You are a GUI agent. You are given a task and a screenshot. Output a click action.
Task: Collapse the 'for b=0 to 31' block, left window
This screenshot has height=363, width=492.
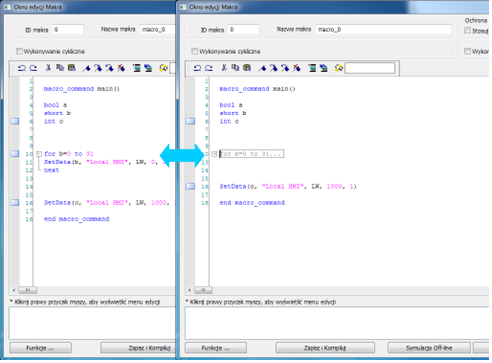pyautogui.click(x=39, y=154)
